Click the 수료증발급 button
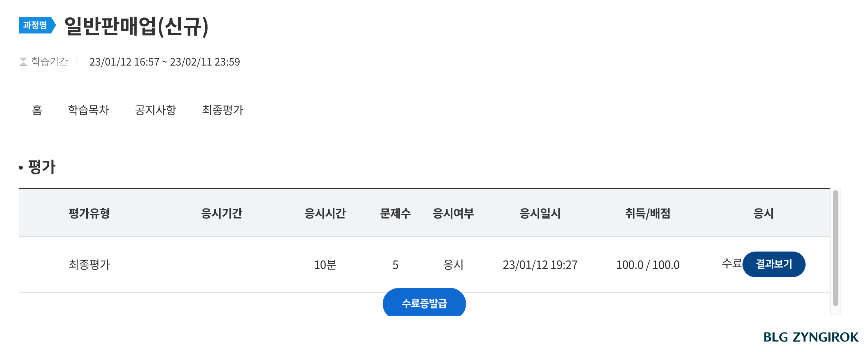Image resolution: width=868 pixels, height=352 pixels. [424, 302]
